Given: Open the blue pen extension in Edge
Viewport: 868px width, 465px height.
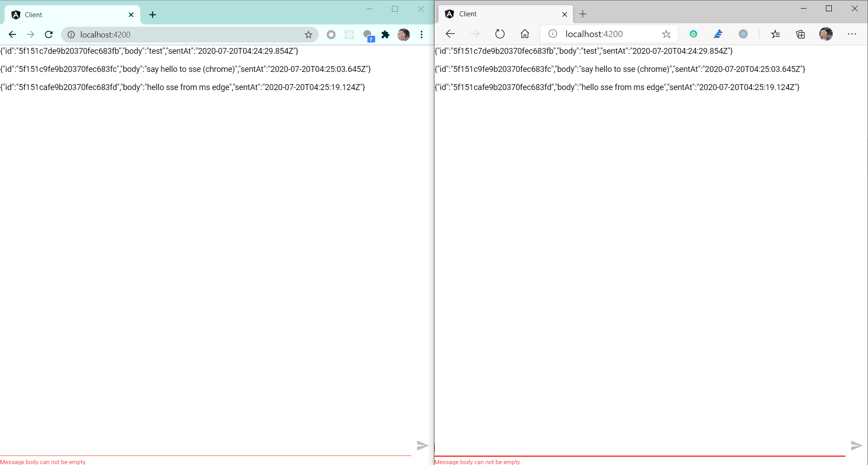Looking at the screenshot, I should [x=718, y=34].
